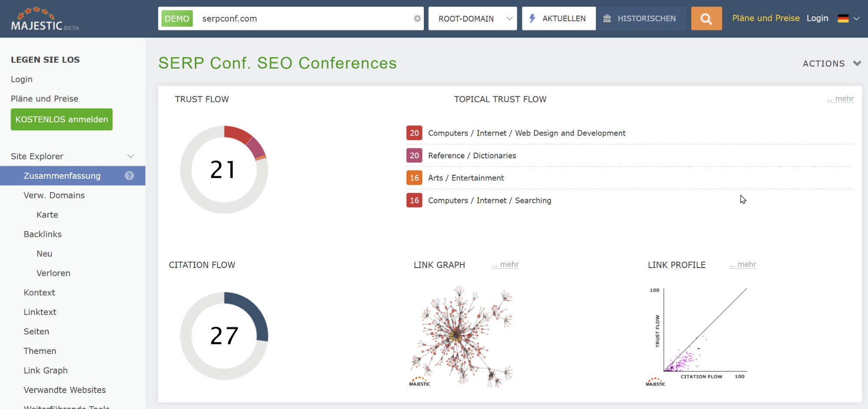Click the page title 'SERP Conf. SEO Conferences'
This screenshot has height=409, width=868.
click(277, 63)
